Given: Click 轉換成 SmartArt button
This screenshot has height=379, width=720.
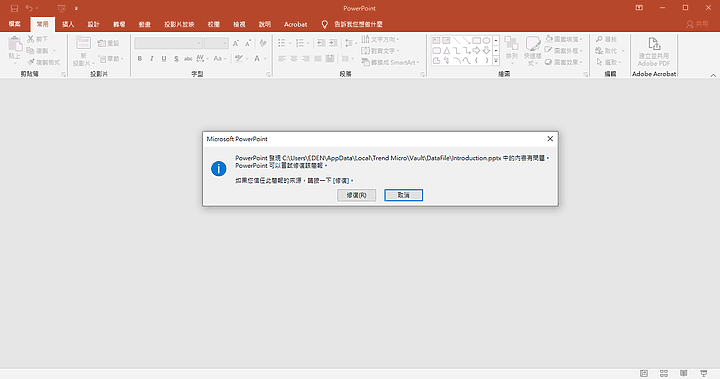Looking at the screenshot, I should pyautogui.click(x=391, y=62).
